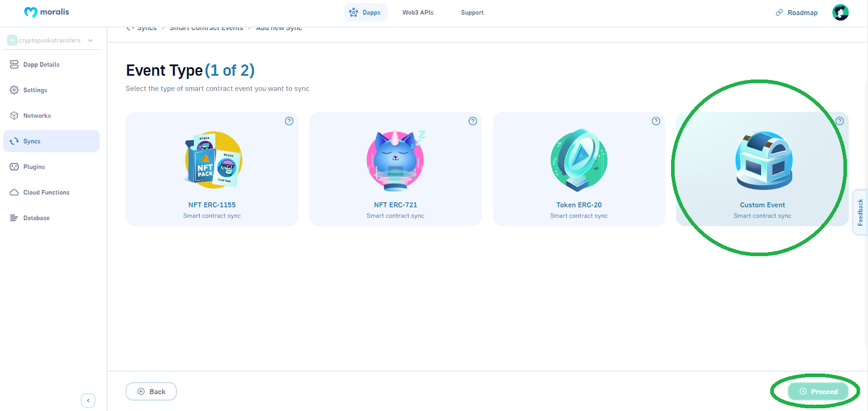This screenshot has width=868, height=411.
Task: Open help icon on Token ERC-20 card
Action: click(x=656, y=121)
